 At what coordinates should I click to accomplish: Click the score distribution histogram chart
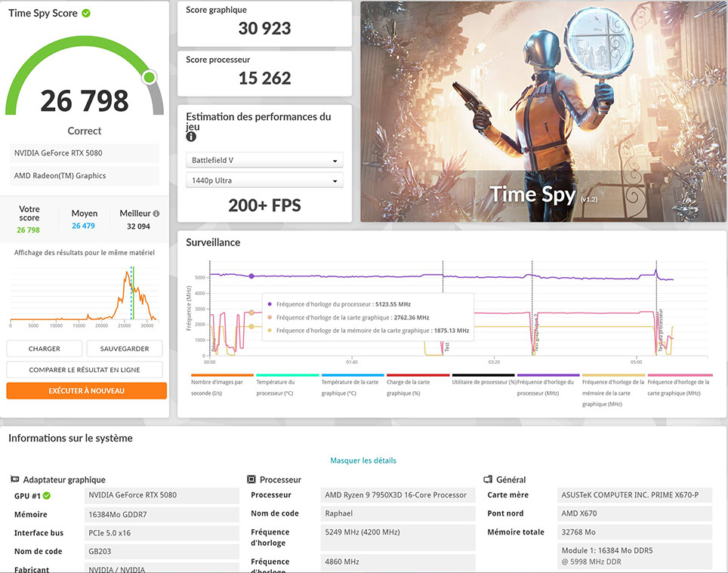tap(84, 295)
